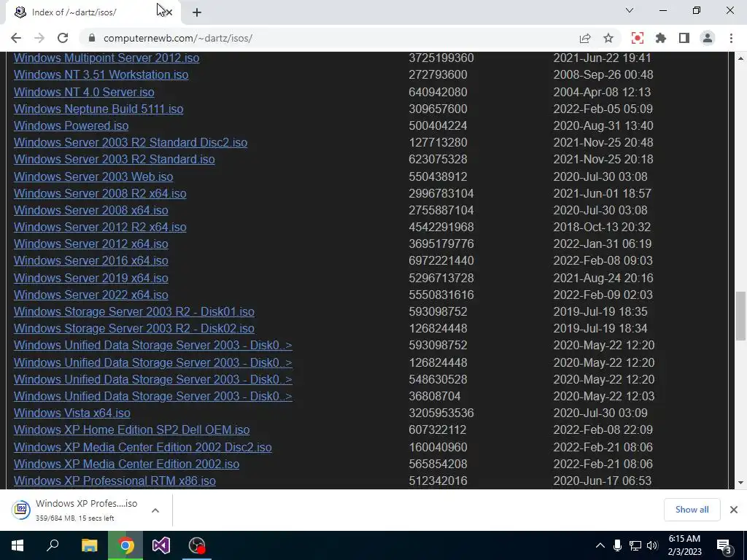
Task: Open the taskbar clock and date
Action: point(684,545)
